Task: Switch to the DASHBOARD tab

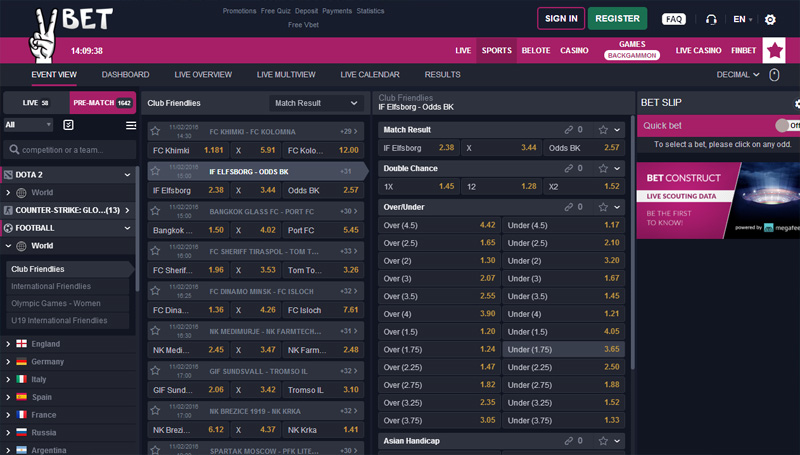Action: pos(126,75)
